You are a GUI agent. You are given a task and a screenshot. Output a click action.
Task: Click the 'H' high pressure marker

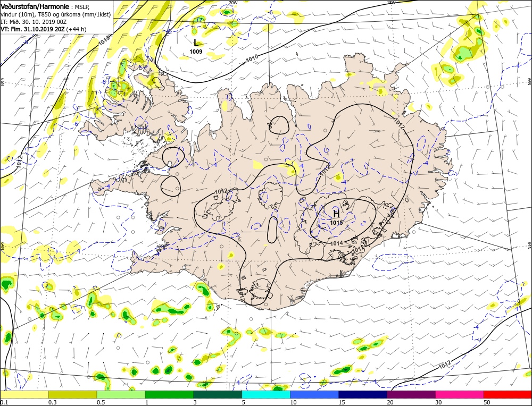336,214
